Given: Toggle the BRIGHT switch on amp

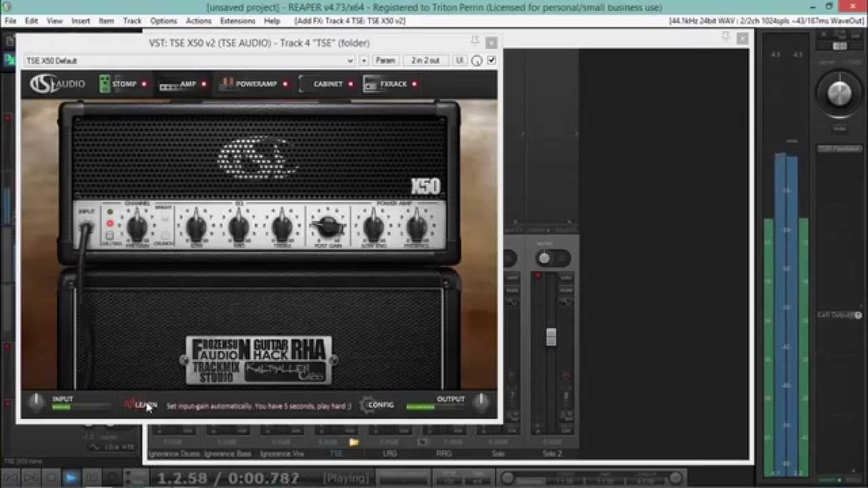Looking at the screenshot, I should coord(165,218).
